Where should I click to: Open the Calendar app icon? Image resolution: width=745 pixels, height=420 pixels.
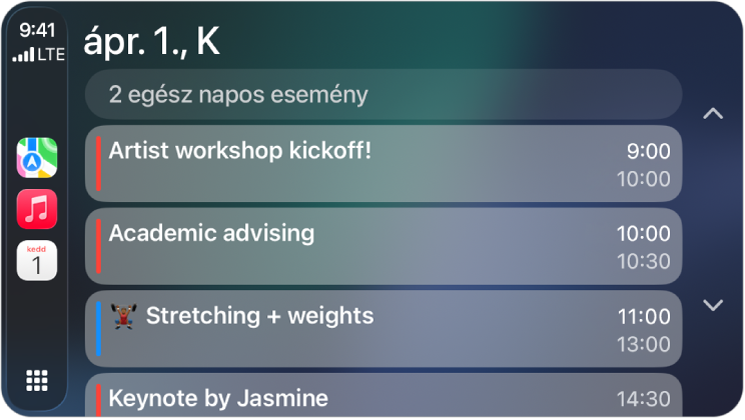(37, 261)
